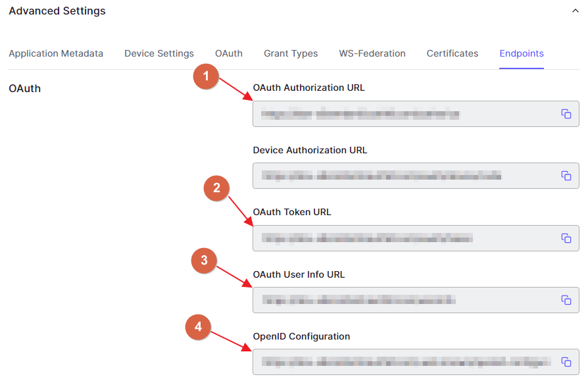Screen dimensions: 588x381
Task: Click the Advanced Settings heading
Action: [x=57, y=11]
